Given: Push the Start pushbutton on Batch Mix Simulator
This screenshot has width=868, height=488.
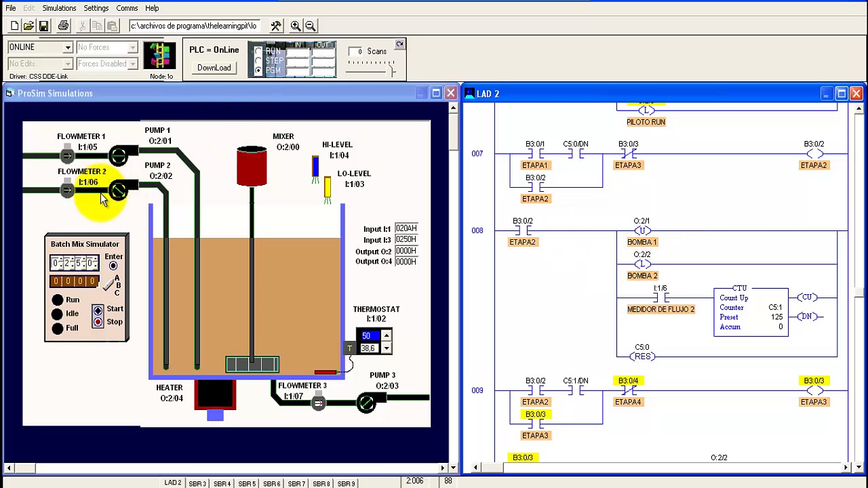Looking at the screenshot, I should click(x=98, y=310).
